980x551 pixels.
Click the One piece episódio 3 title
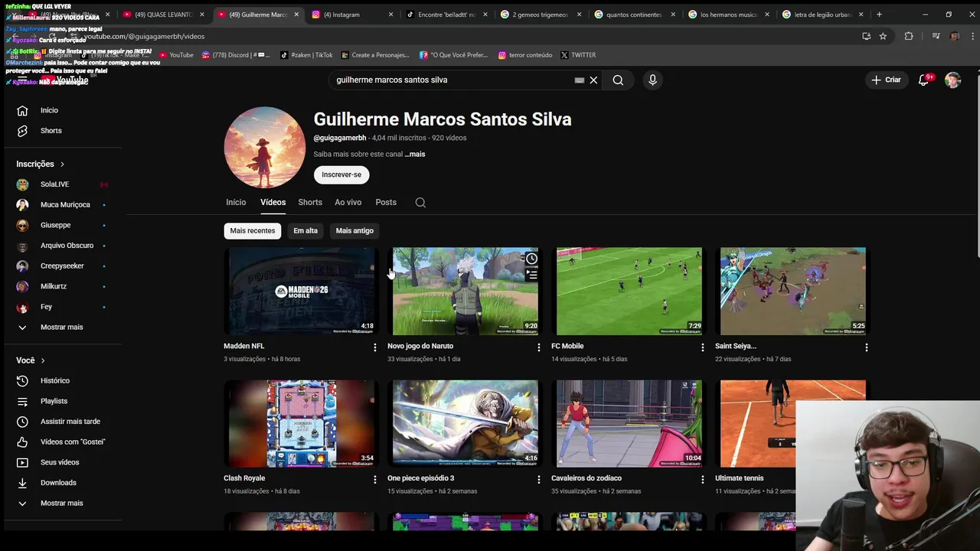pos(420,478)
